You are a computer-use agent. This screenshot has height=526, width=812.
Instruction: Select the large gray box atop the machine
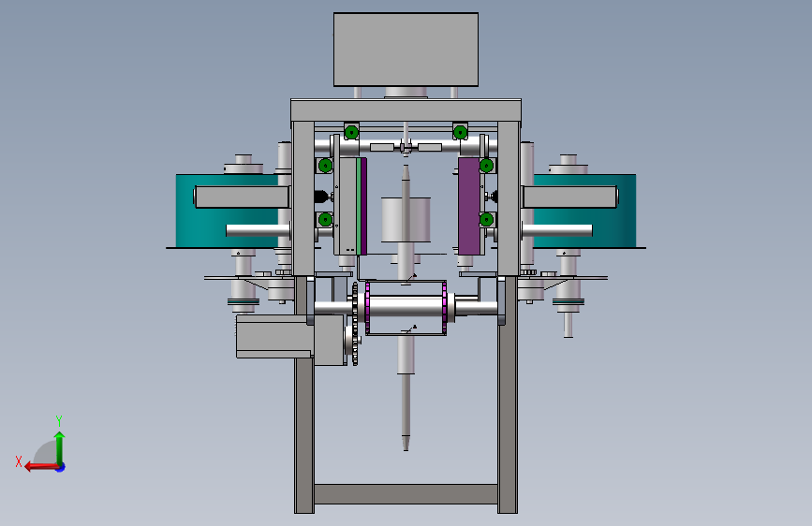(x=406, y=50)
